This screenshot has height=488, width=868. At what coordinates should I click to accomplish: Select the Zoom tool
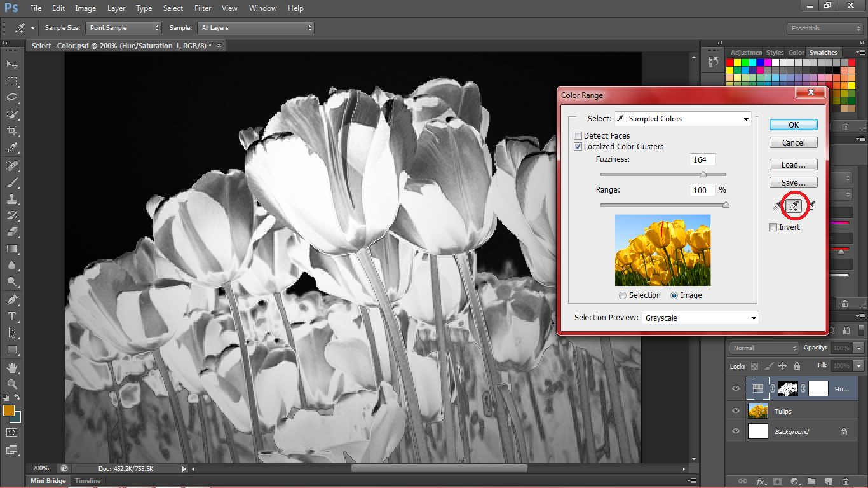(x=12, y=384)
